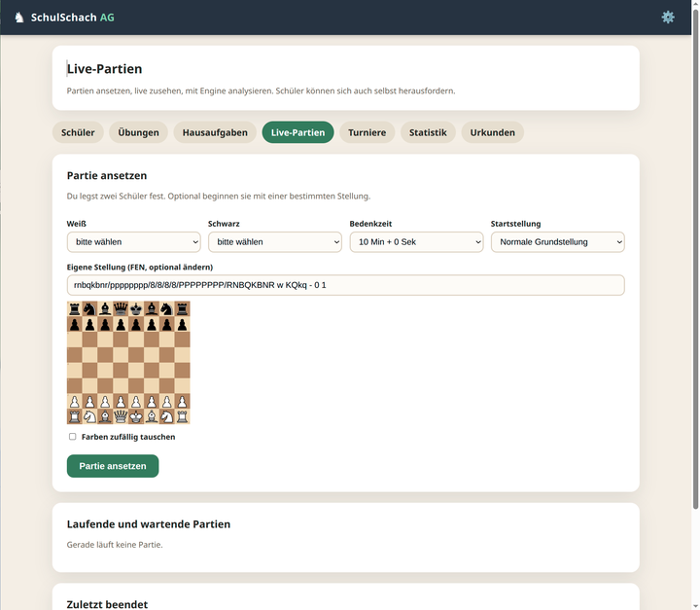The height and width of the screenshot is (610, 700).
Task: Click the white pawn in front of the queen
Action: [x=121, y=401]
